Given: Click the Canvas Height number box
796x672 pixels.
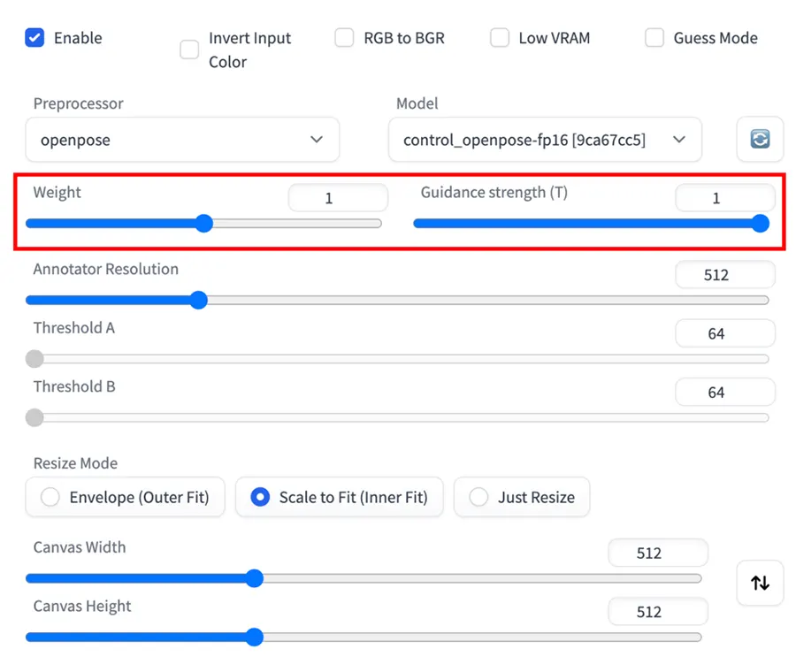Looking at the screenshot, I should [658, 611].
